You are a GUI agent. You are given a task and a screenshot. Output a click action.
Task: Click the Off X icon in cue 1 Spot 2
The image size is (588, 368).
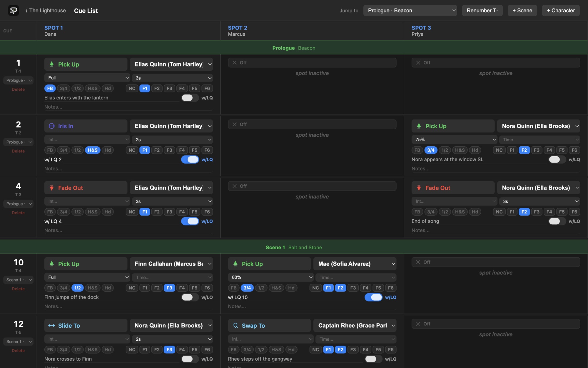[235, 63]
